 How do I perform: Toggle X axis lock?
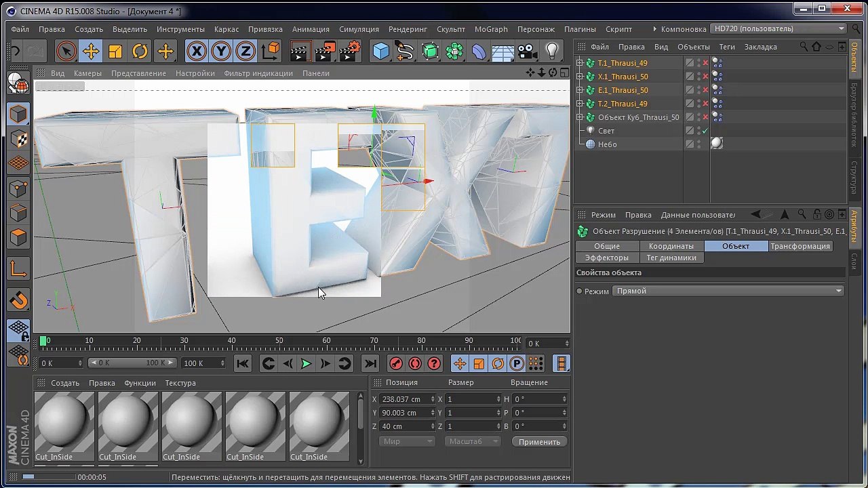click(196, 52)
